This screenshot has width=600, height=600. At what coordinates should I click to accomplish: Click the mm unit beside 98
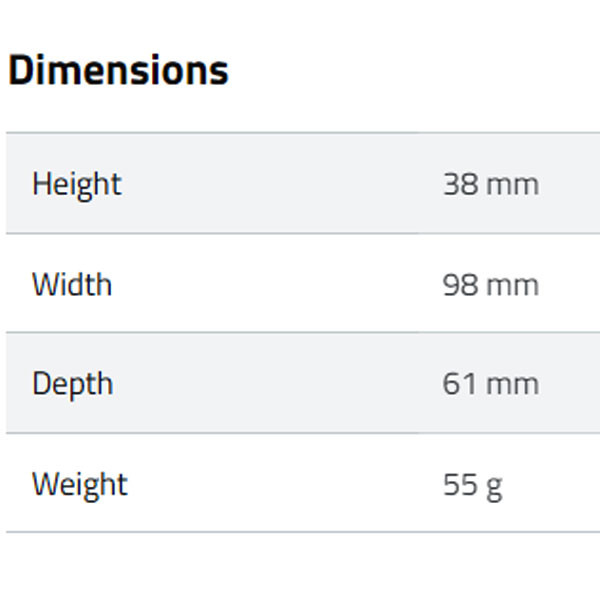pos(512,284)
